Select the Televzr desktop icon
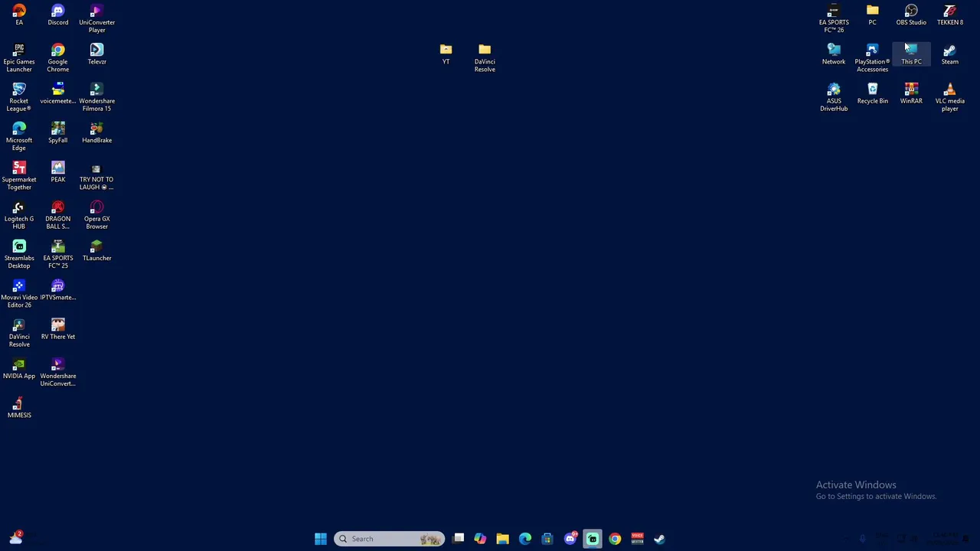980x551 pixels. [96, 54]
